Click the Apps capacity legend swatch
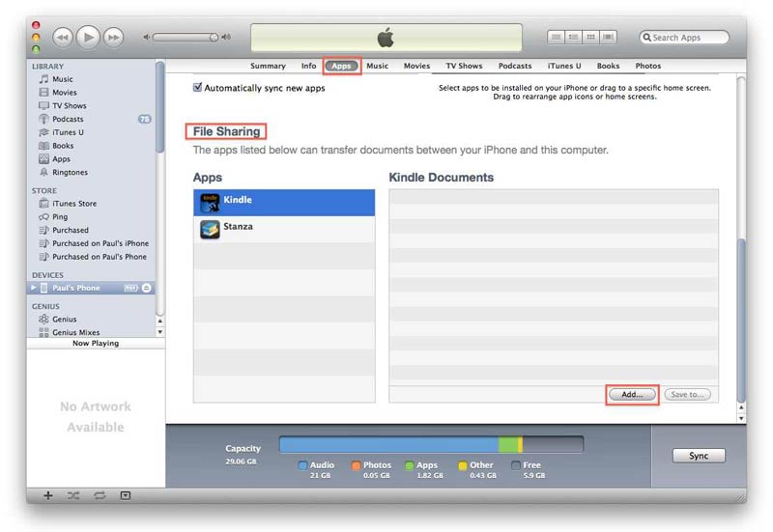Viewport: 773px width, 532px height. pyautogui.click(x=409, y=465)
